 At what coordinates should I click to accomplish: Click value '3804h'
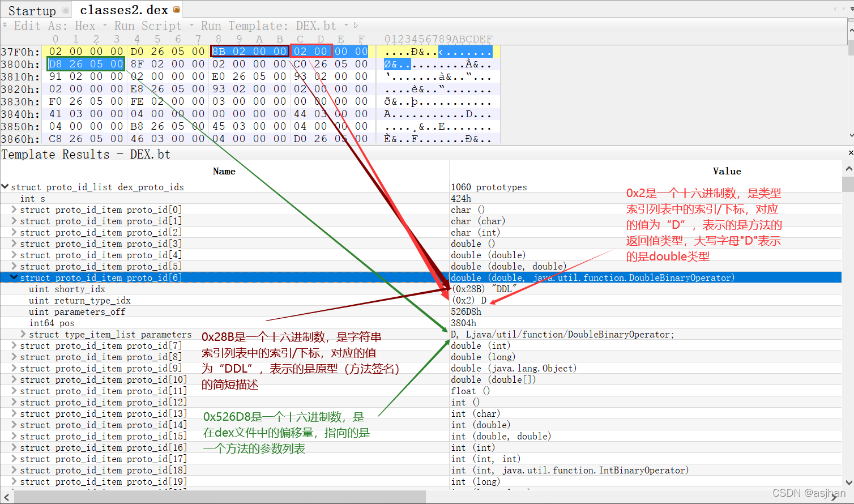pos(463,323)
